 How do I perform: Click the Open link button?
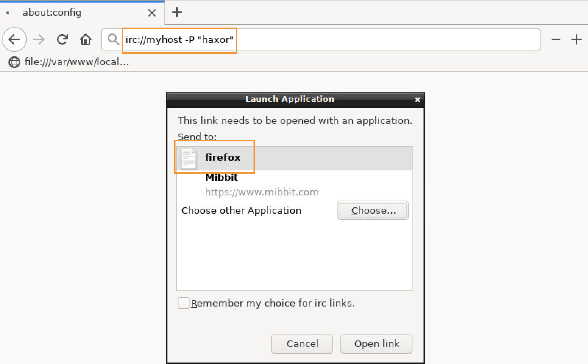376,344
